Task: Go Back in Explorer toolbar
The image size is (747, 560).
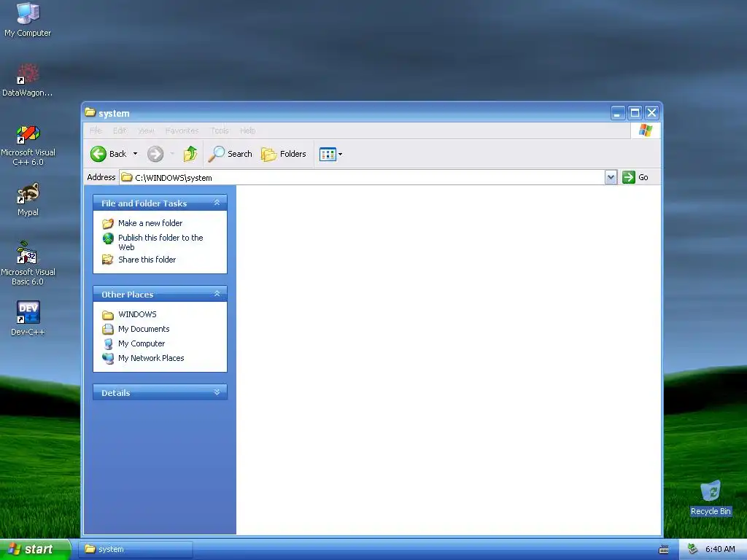Action: [x=109, y=154]
